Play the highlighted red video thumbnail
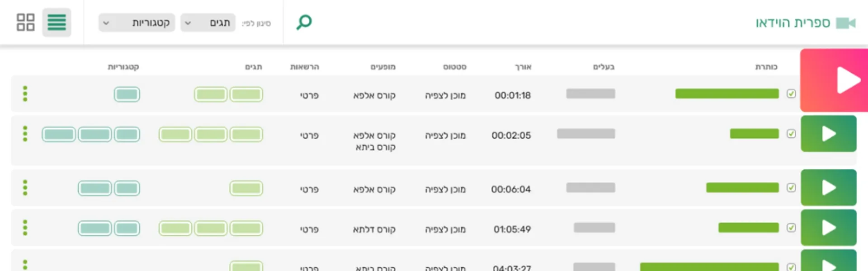This screenshot has width=868, height=271. click(x=834, y=80)
